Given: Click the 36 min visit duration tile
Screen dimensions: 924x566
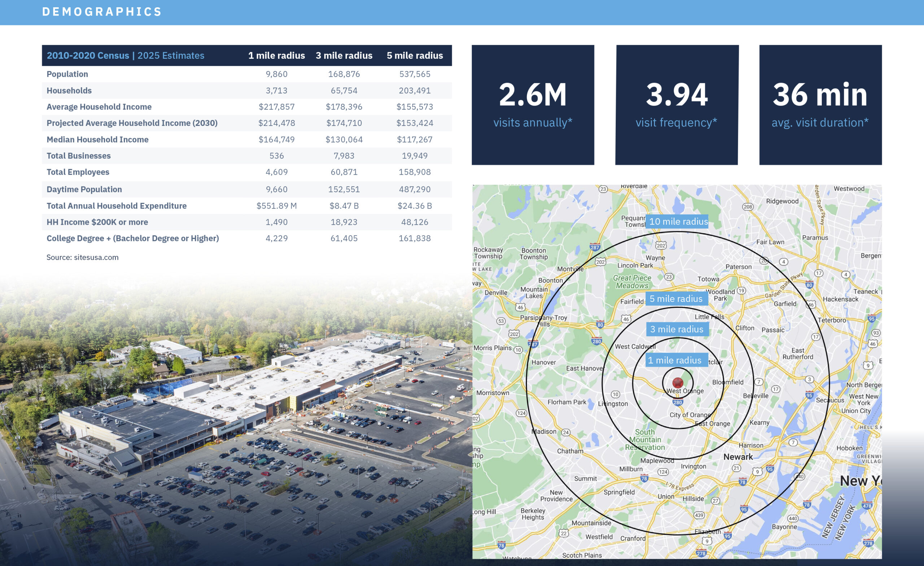Looking at the screenshot, I should pos(820,105).
